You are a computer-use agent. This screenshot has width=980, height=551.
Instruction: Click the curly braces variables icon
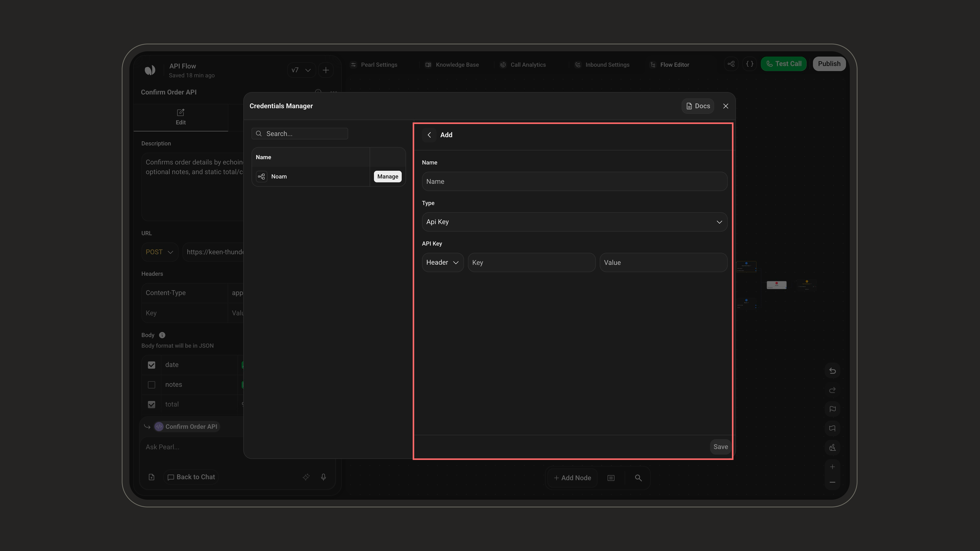click(750, 64)
